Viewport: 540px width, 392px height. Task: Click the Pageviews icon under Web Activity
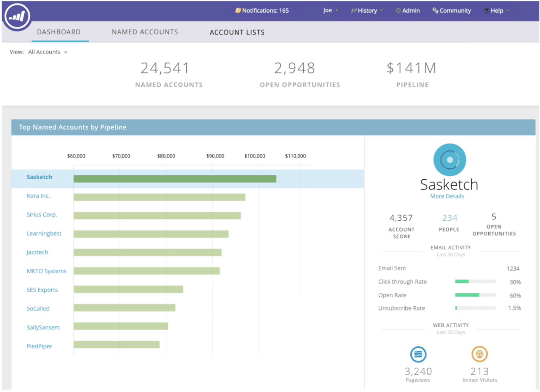[418, 354]
